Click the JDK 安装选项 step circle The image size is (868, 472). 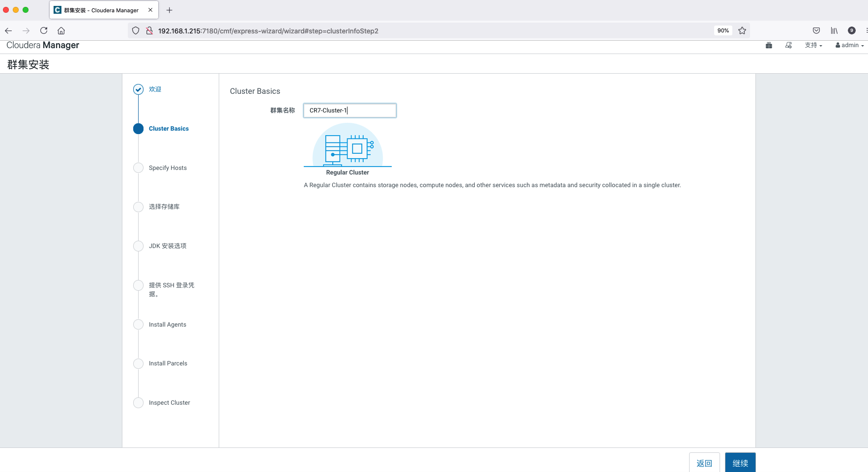[138, 246]
